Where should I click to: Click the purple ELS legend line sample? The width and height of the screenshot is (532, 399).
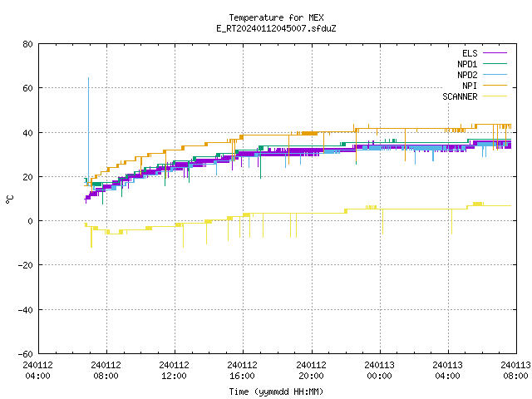point(495,53)
